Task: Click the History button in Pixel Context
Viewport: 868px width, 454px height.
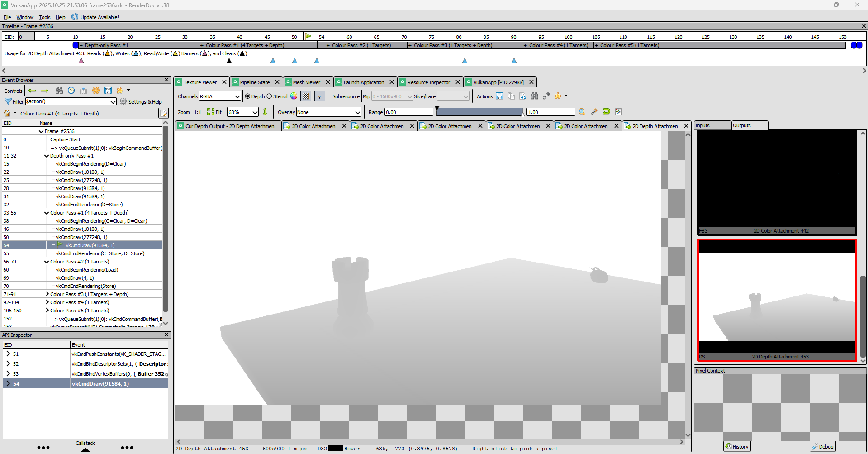Action: tap(737, 446)
